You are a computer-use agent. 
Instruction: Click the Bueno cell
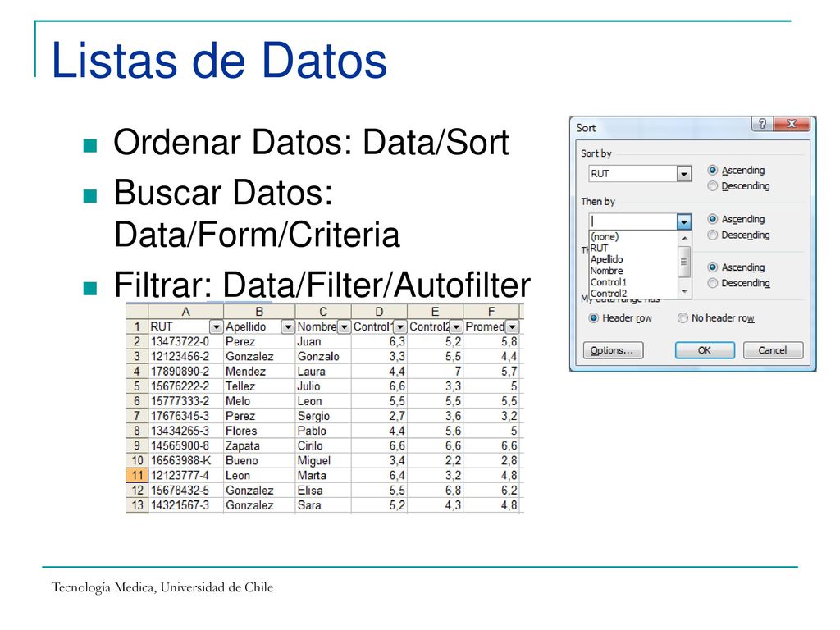pyautogui.click(x=259, y=461)
